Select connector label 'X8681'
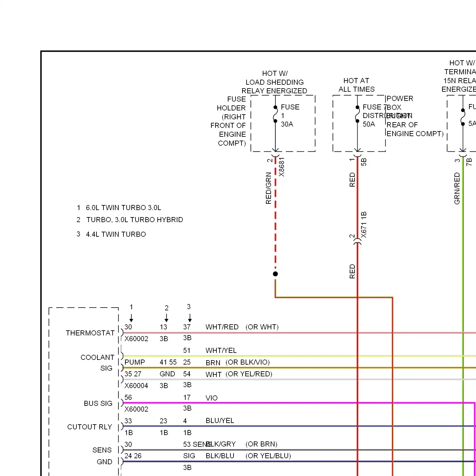The width and height of the screenshot is (476, 476). tap(281, 167)
